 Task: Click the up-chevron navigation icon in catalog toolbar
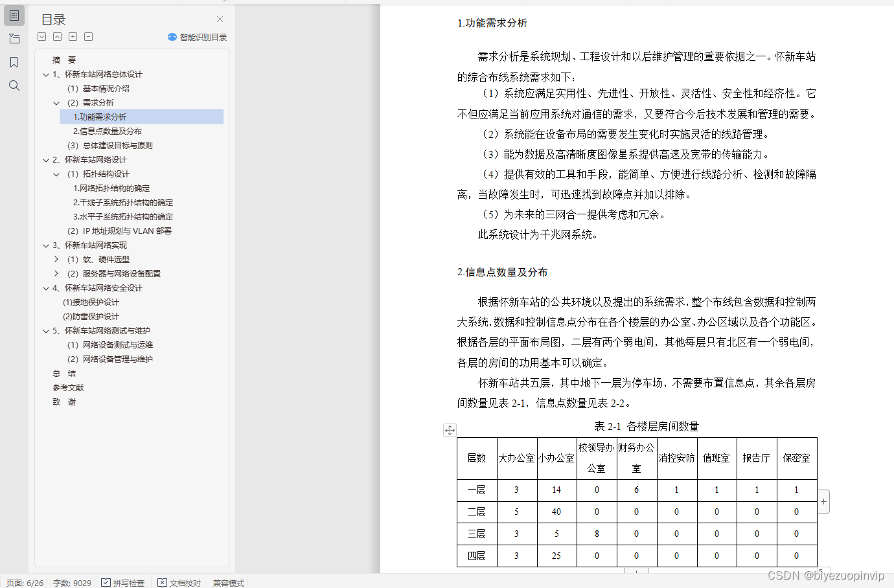pyautogui.click(x=57, y=37)
